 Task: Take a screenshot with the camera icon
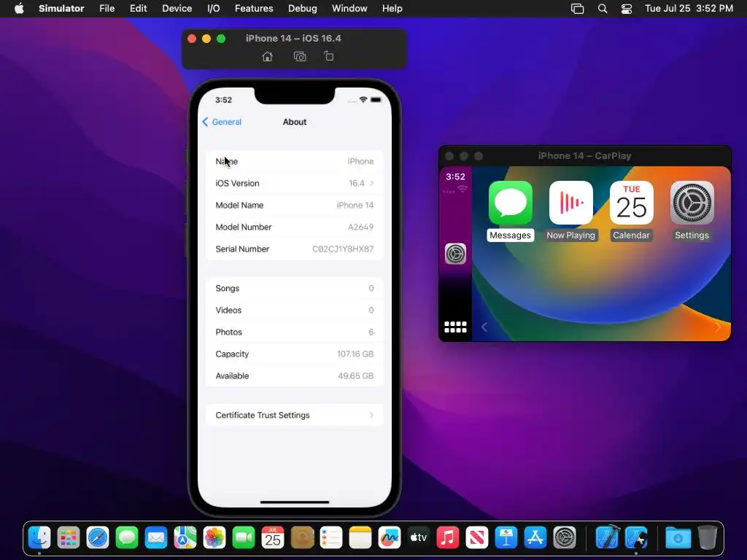300,57
